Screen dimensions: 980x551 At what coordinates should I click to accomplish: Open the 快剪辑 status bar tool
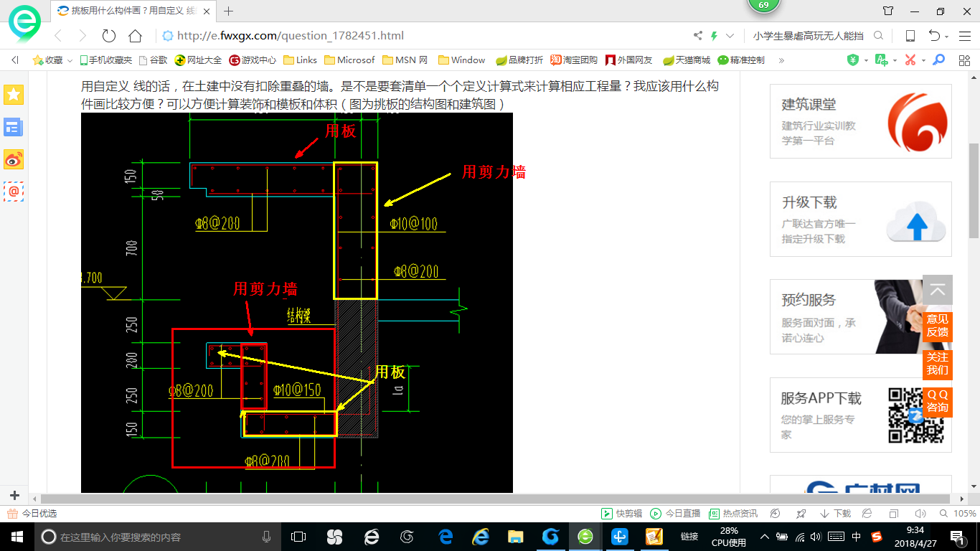(x=622, y=514)
